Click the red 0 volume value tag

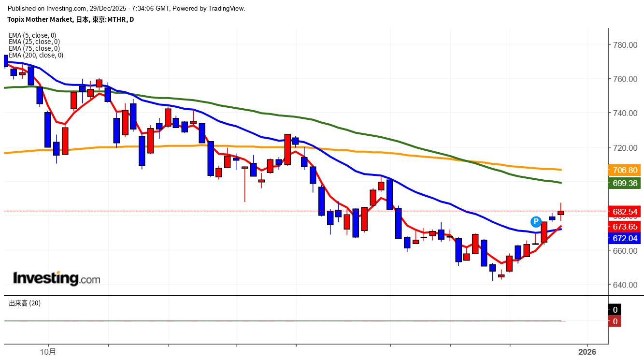[615, 321]
